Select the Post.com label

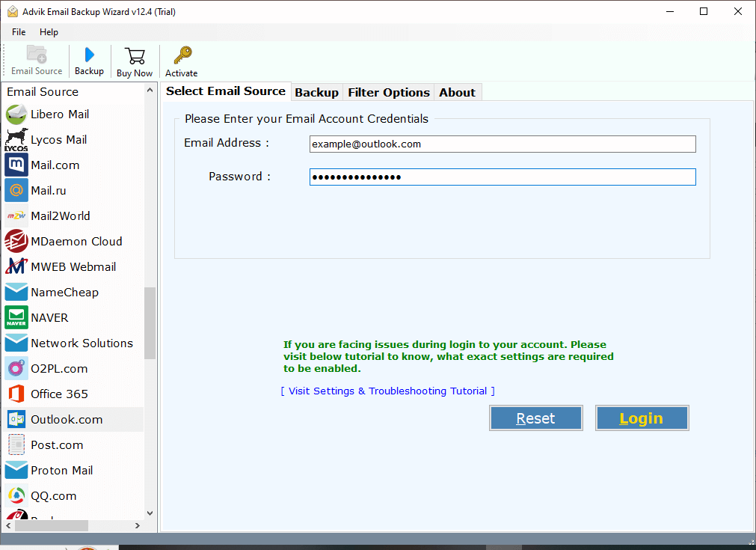pos(57,444)
